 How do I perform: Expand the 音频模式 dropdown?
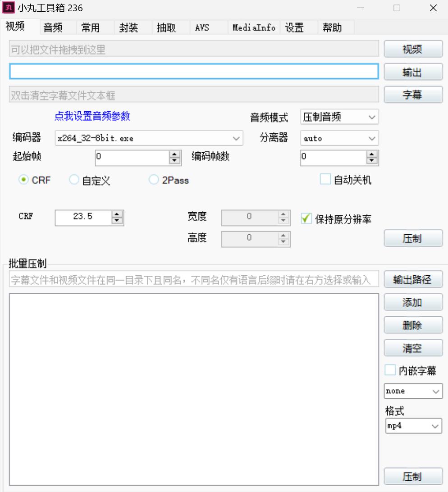tap(339, 117)
